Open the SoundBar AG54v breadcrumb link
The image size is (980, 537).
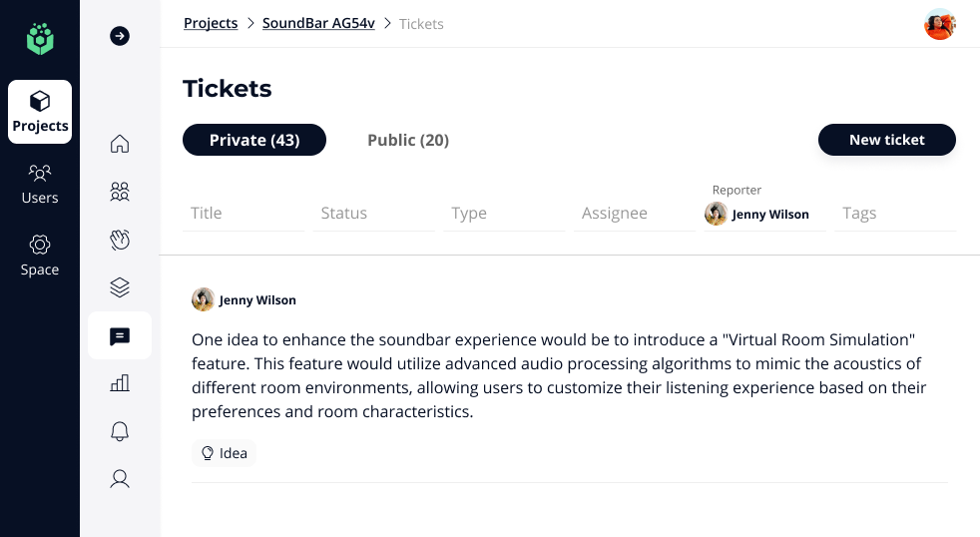pyautogui.click(x=318, y=23)
